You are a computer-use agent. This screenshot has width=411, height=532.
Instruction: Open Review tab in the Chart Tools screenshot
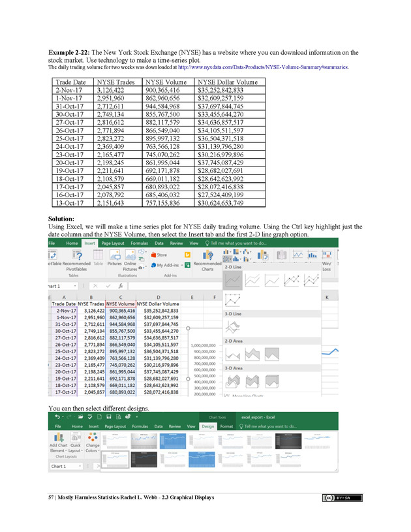coord(175,426)
